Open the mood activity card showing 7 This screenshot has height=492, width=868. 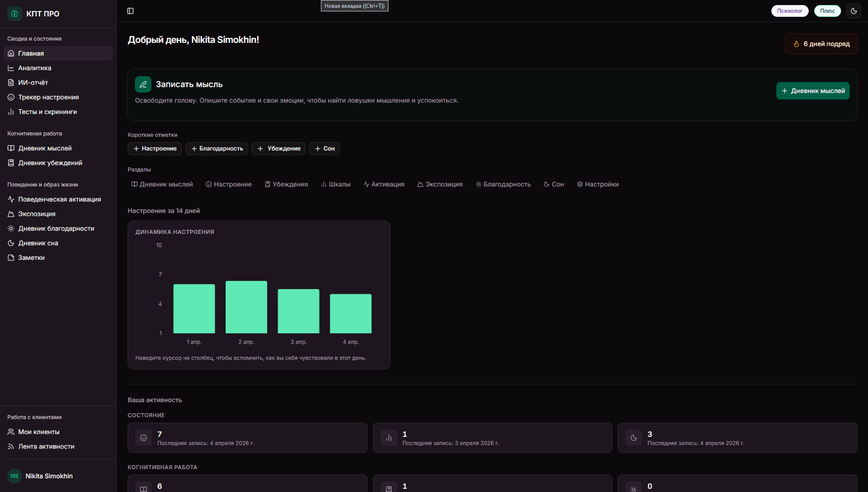(247, 438)
